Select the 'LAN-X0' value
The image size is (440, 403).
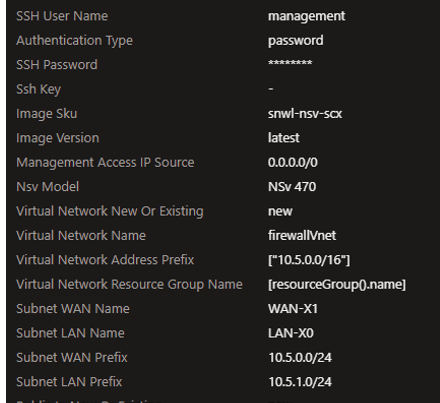[291, 333]
